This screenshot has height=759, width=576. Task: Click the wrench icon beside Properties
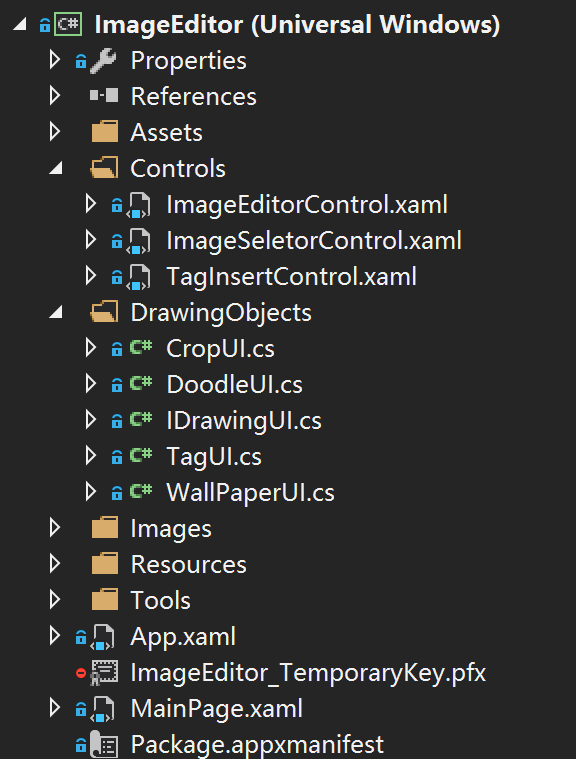coord(104,61)
